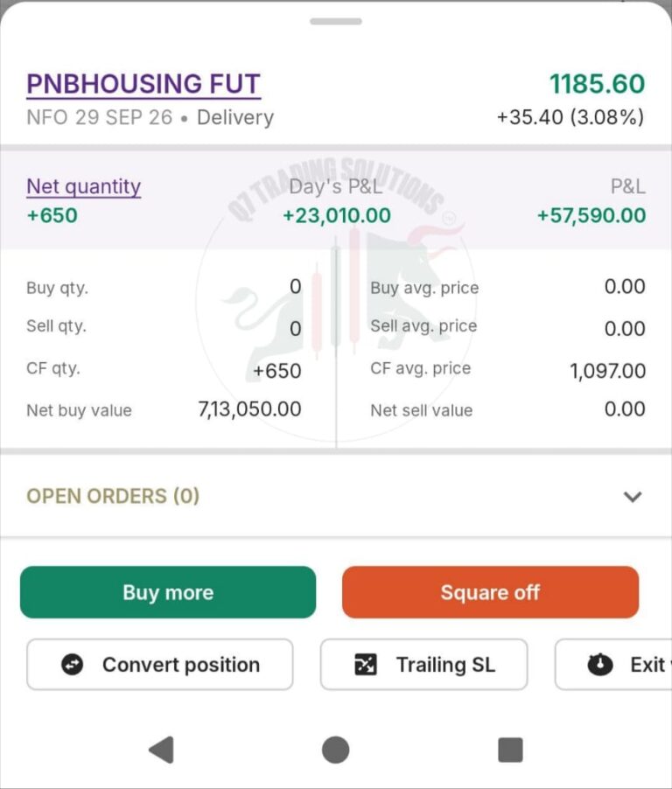Screen dimensions: 672x789
Task: Click the Buy more button
Action: 168,592
